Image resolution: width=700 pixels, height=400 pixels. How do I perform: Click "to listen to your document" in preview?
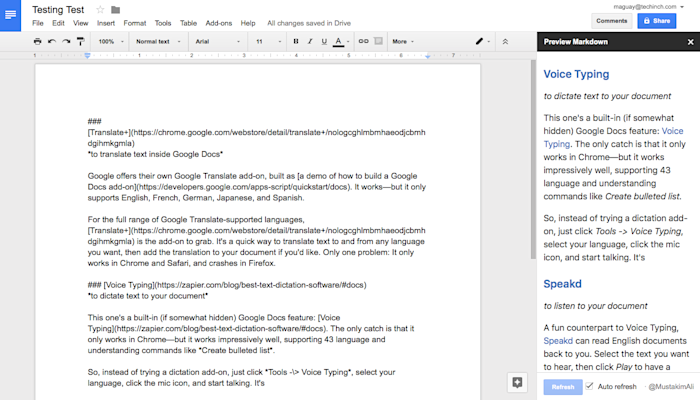(x=595, y=306)
